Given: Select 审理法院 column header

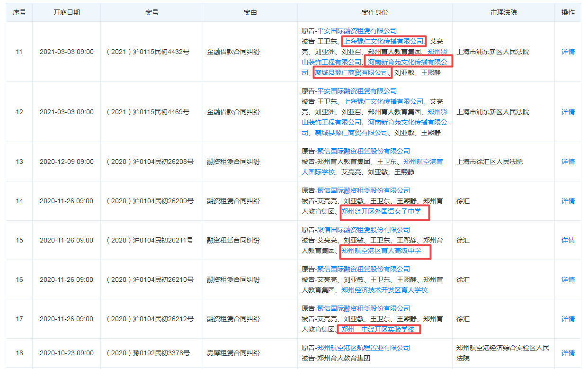Looking at the screenshot, I should point(504,12).
